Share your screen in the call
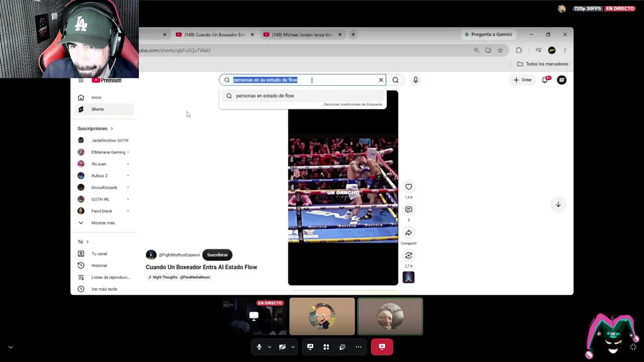The image size is (644, 362). [x=310, y=347]
